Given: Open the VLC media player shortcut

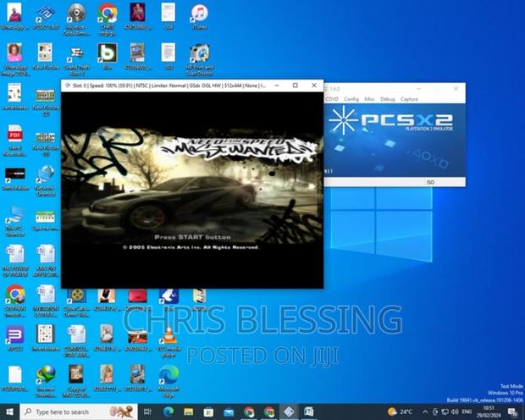Looking at the screenshot, I should click(168, 332).
